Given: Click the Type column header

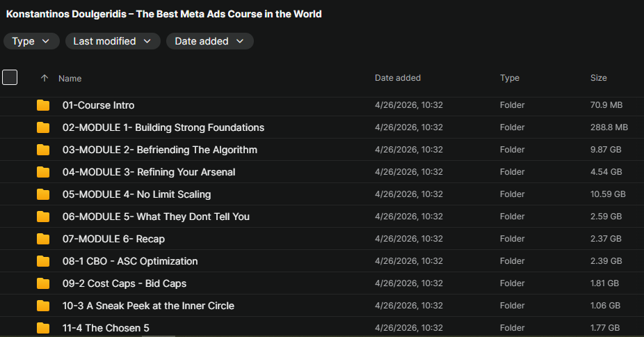Looking at the screenshot, I should tap(509, 78).
